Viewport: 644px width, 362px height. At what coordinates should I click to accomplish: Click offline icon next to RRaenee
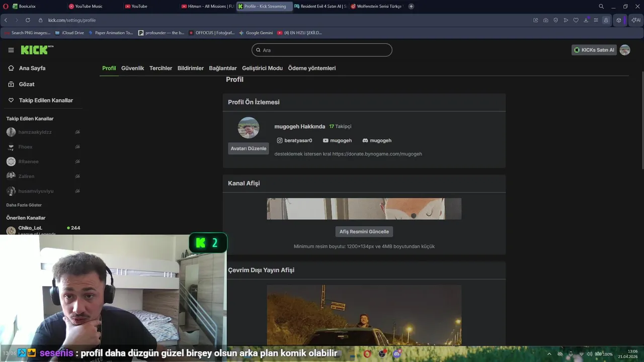pyautogui.click(x=77, y=161)
